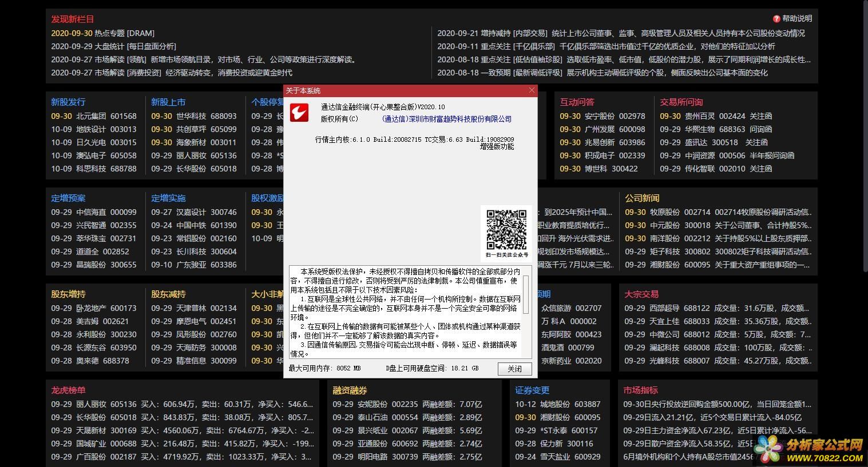Open the 深圳市财富趋势科技股份有限公司 link
Screen dimensions: 868x467
pyautogui.click(x=446, y=119)
